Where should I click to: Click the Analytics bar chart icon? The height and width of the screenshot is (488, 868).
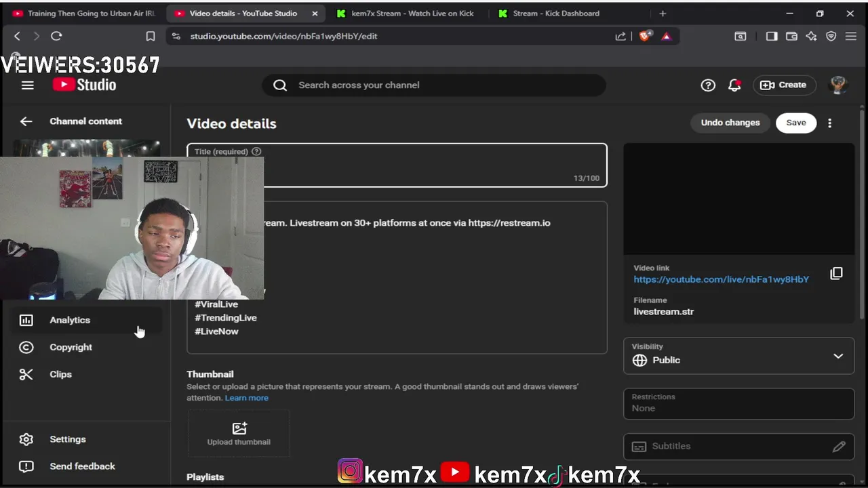pos(26,320)
